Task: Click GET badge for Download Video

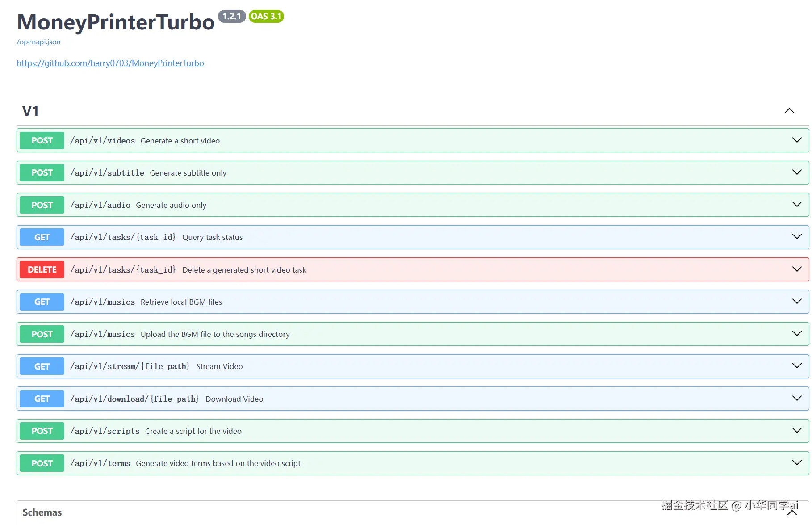Action: 42,399
